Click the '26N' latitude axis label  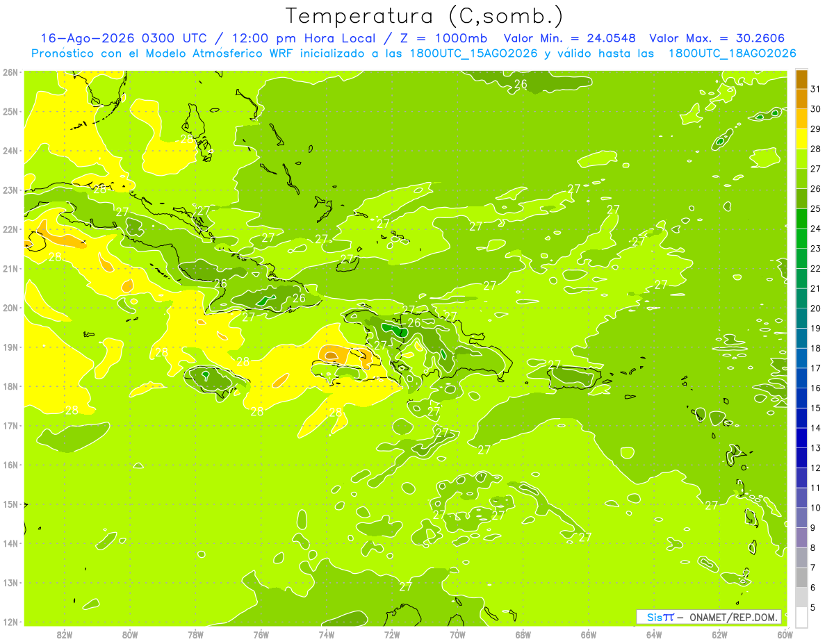(x=10, y=72)
